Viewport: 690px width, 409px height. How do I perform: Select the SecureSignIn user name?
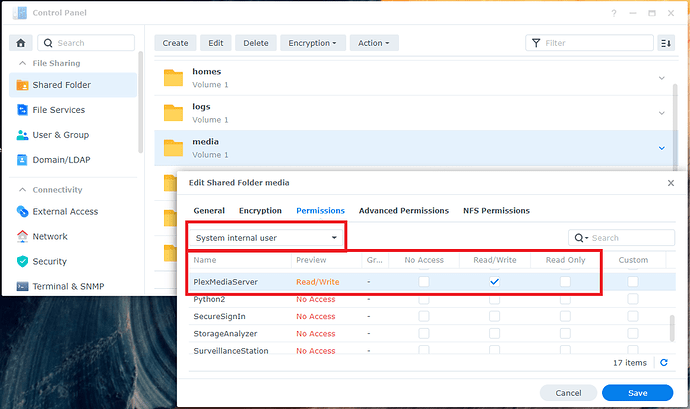click(220, 317)
